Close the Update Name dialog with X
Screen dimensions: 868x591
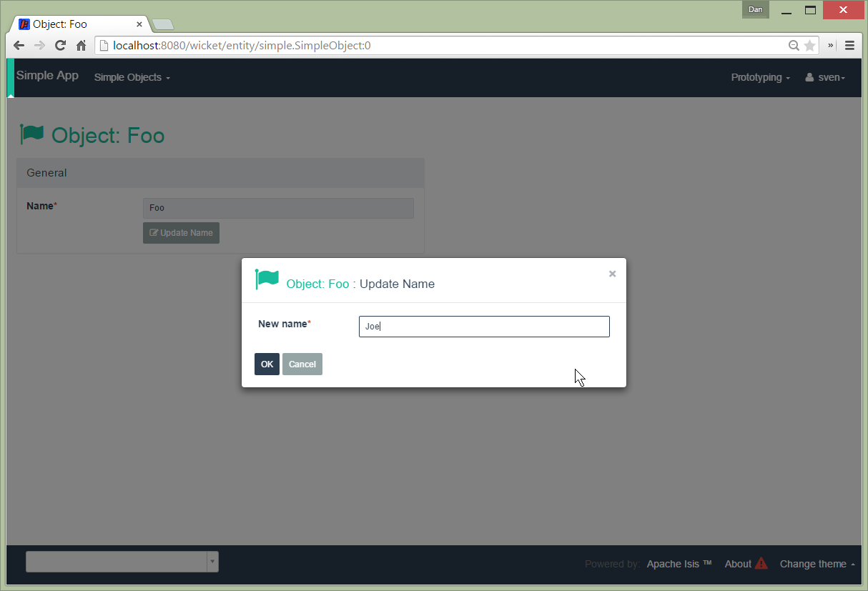coord(612,274)
